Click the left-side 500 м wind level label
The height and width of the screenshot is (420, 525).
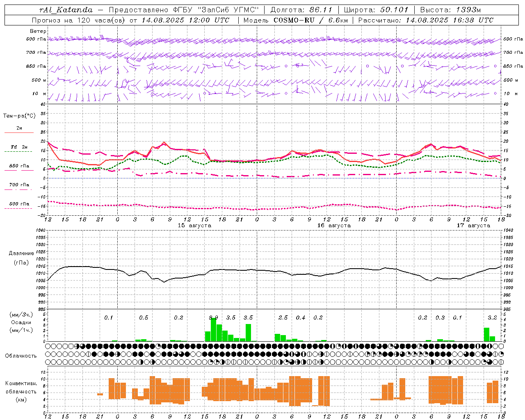tap(39, 80)
